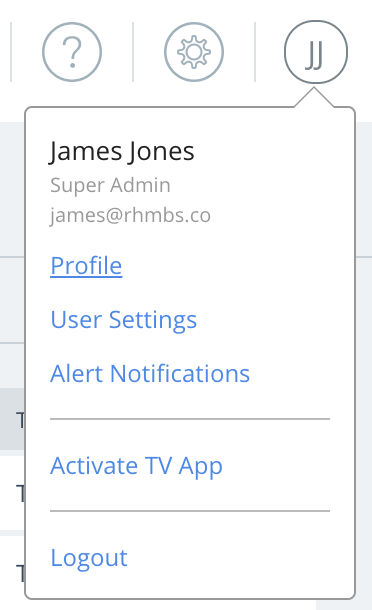
Task: Click divider line above Logout
Action: click(190, 511)
